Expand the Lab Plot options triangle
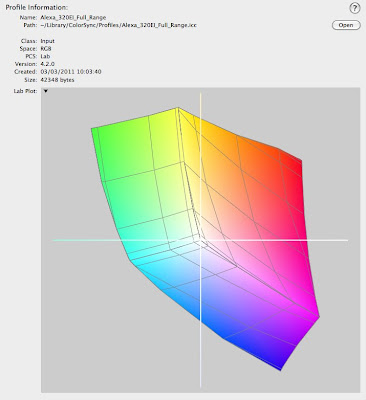 point(46,91)
